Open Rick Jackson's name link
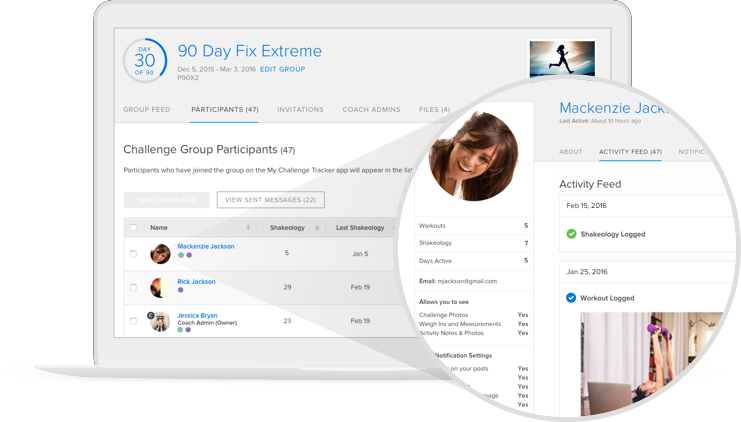 tap(196, 281)
